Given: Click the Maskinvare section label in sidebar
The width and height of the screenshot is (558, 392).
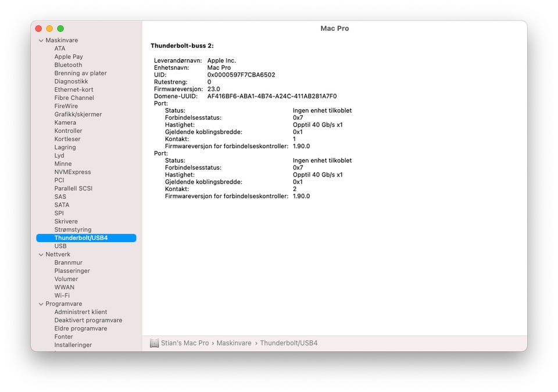Looking at the screenshot, I should click(62, 40).
